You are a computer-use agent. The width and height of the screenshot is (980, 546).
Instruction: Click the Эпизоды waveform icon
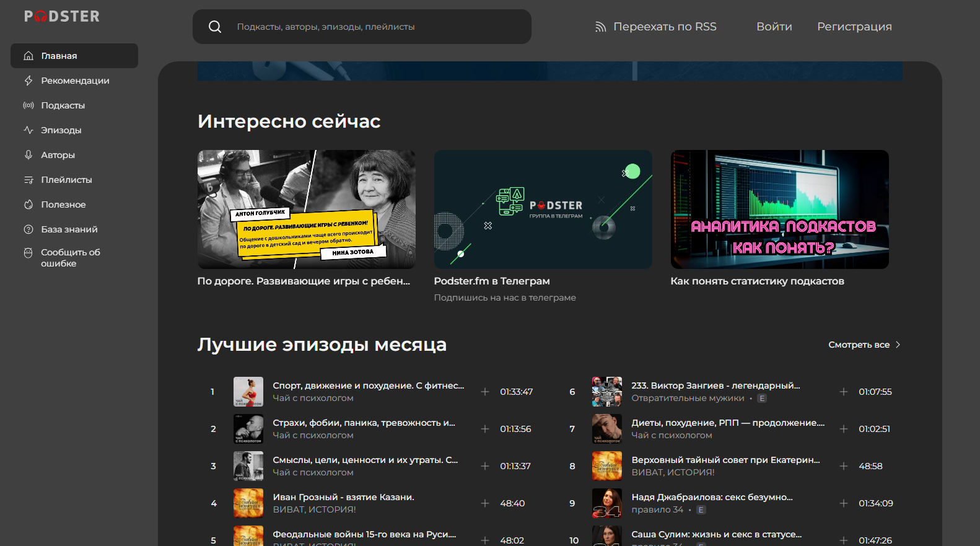coord(28,130)
